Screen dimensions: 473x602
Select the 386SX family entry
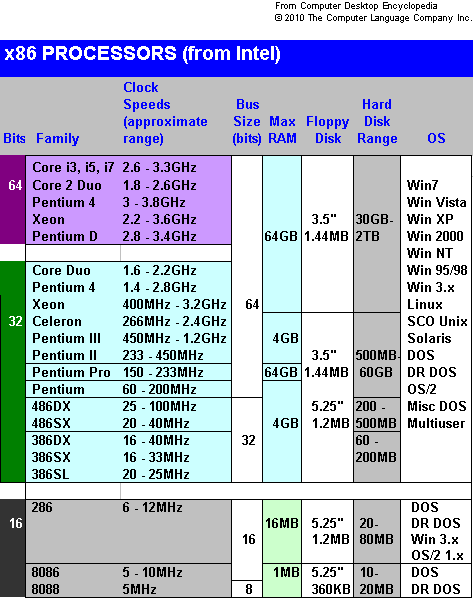[x=51, y=457]
